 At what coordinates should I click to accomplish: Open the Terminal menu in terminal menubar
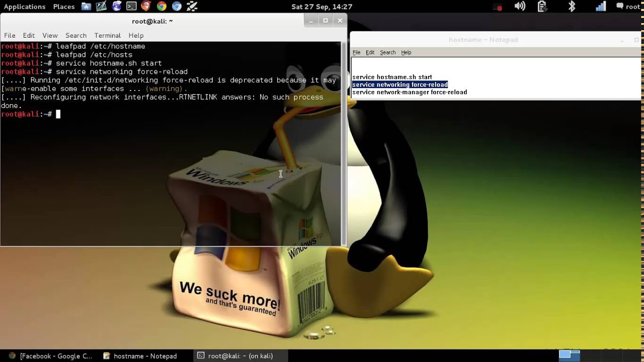coord(107,35)
